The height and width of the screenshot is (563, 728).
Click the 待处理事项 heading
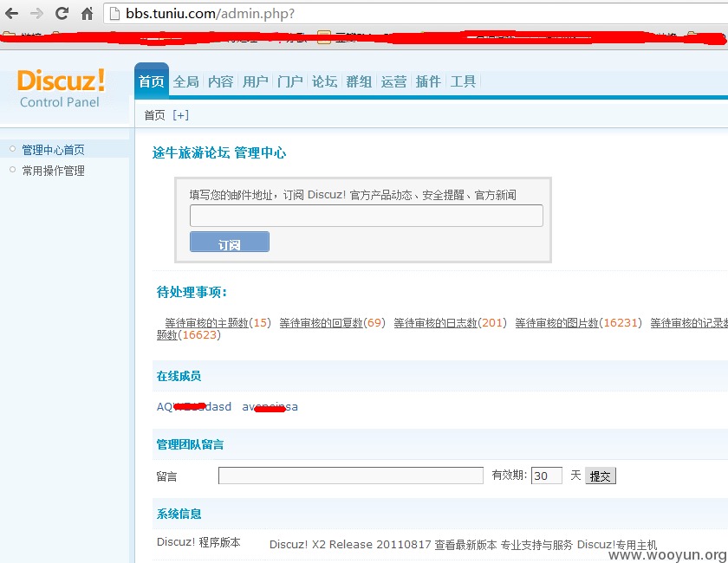coord(192,292)
